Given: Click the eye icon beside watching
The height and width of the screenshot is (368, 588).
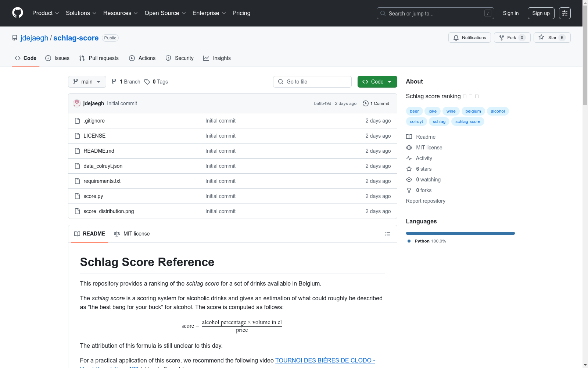Looking at the screenshot, I should pyautogui.click(x=409, y=180).
